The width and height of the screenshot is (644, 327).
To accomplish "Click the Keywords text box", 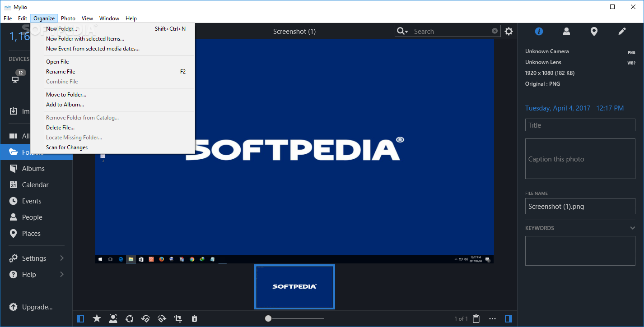I will tap(580, 250).
